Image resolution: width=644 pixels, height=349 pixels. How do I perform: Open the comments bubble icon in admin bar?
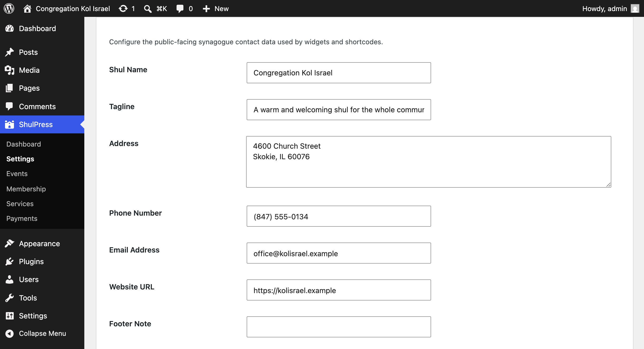coord(180,9)
